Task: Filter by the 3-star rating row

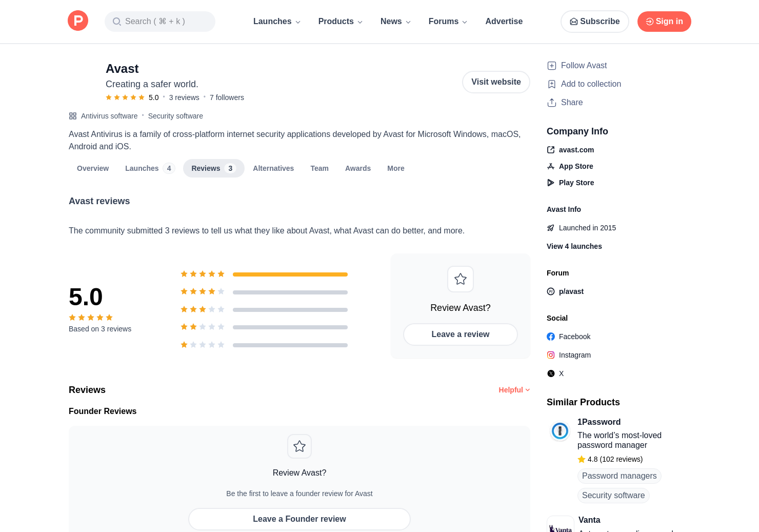Action: click(264, 310)
